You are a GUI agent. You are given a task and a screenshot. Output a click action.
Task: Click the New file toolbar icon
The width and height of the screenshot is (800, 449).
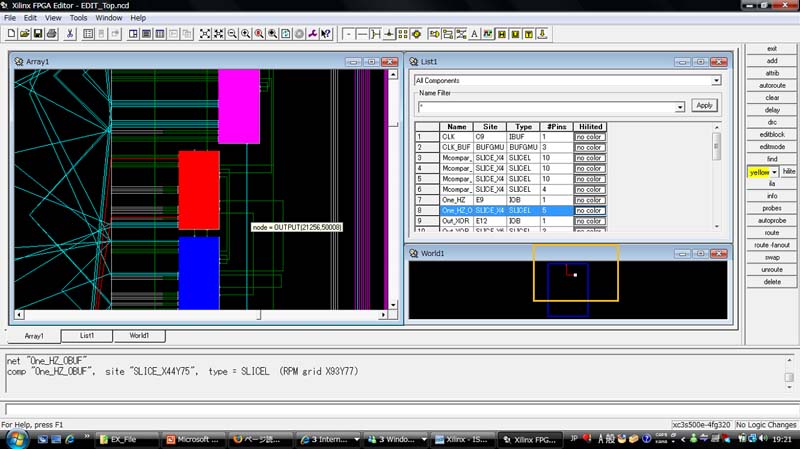[11, 34]
